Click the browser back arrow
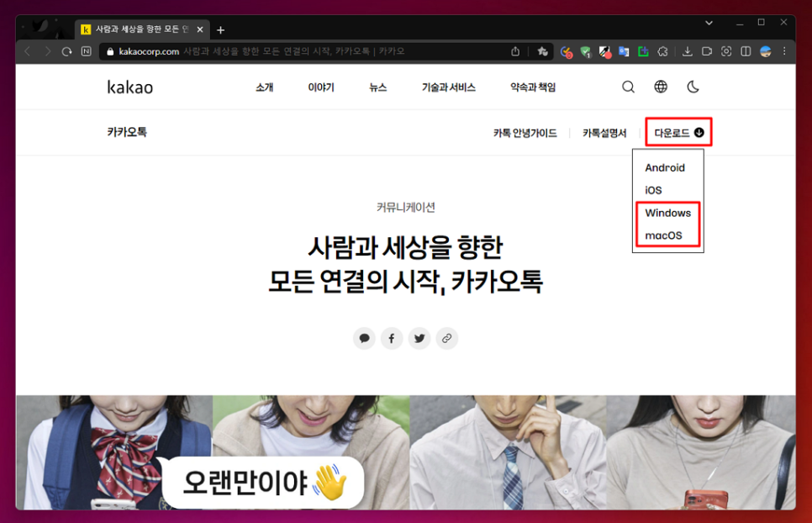The image size is (812, 523). tap(28, 51)
